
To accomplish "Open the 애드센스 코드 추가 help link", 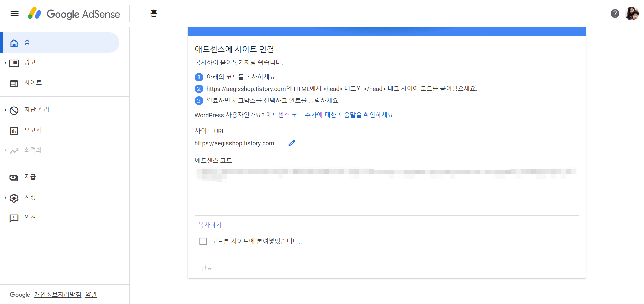I will coord(330,115).
